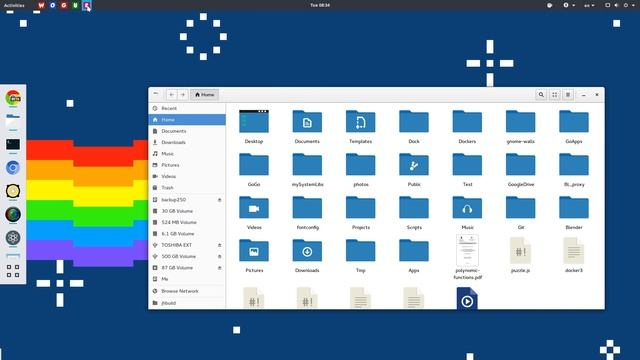Open the Templates folder

pos(360,126)
